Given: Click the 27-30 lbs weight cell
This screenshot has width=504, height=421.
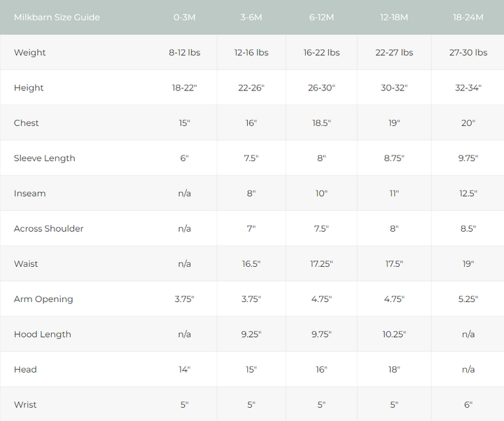Looking at the screenshot, I should [468, 53].
